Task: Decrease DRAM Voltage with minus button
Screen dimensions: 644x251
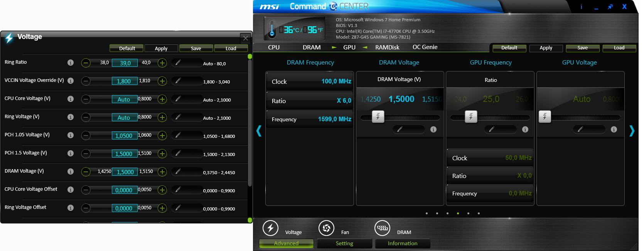Action: [x=86, y=172]
